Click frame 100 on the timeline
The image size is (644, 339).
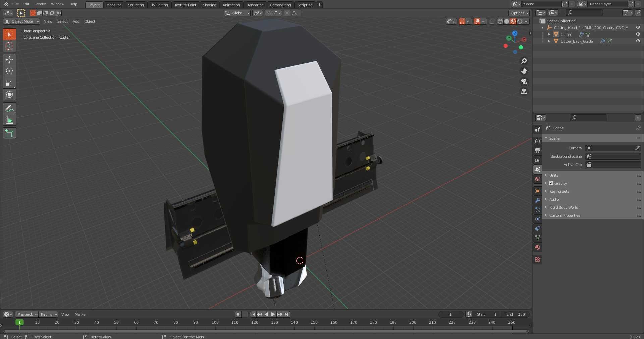pyautogui.click(x=215, y=322)
